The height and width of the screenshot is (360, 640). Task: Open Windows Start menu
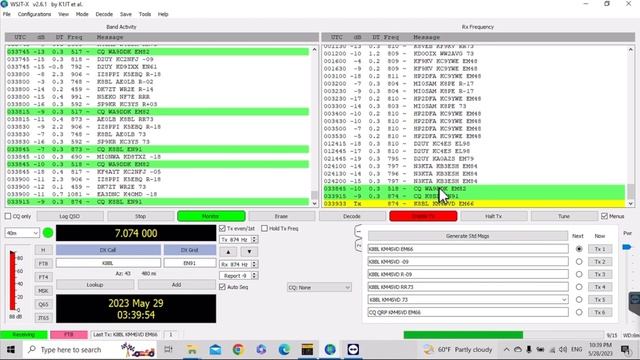coord(11,350)
